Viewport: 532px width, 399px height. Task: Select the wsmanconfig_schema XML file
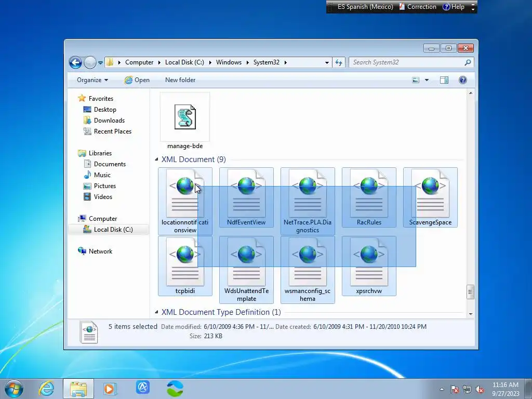tap(308, 270)
